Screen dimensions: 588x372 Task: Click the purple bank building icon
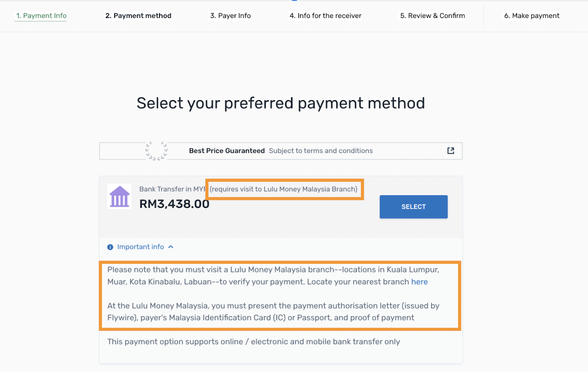click(x=119, y=196)
